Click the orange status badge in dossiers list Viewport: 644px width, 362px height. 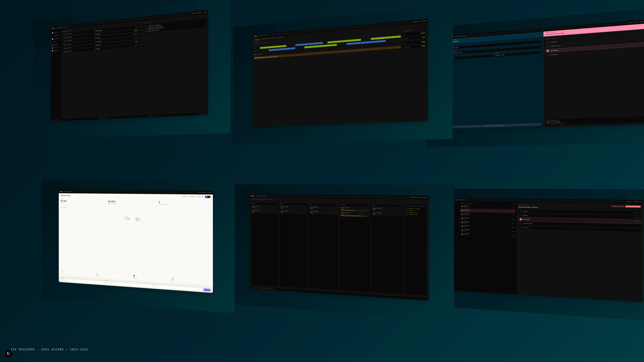pyautogui.click(x=136, y=31)
